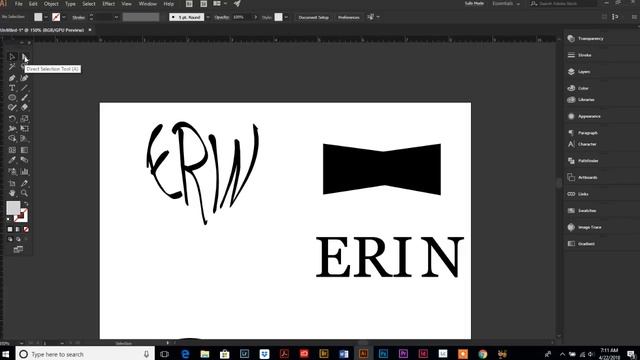This screenshot has height=360, width=640.
Task: Enable Draw Normal mode
Action: [10, 239]
